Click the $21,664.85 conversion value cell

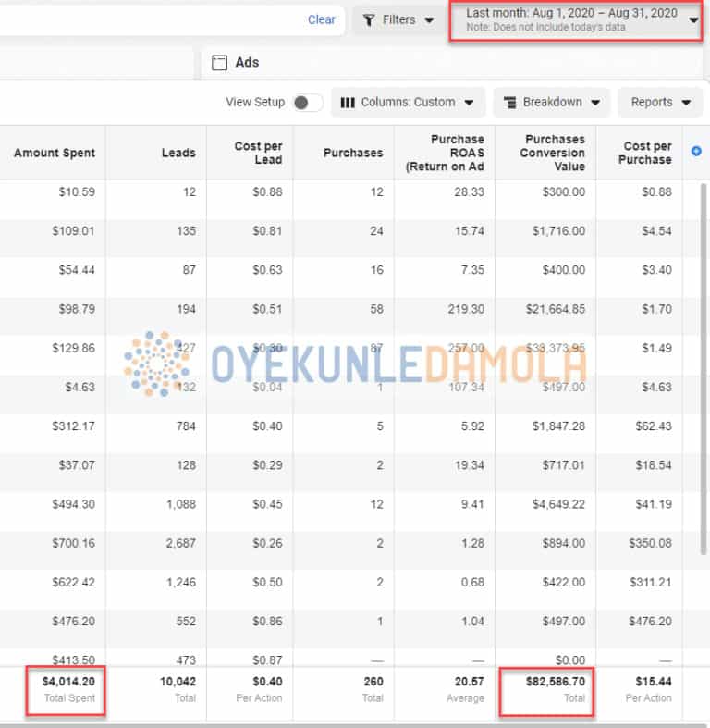tap(556, 309)
